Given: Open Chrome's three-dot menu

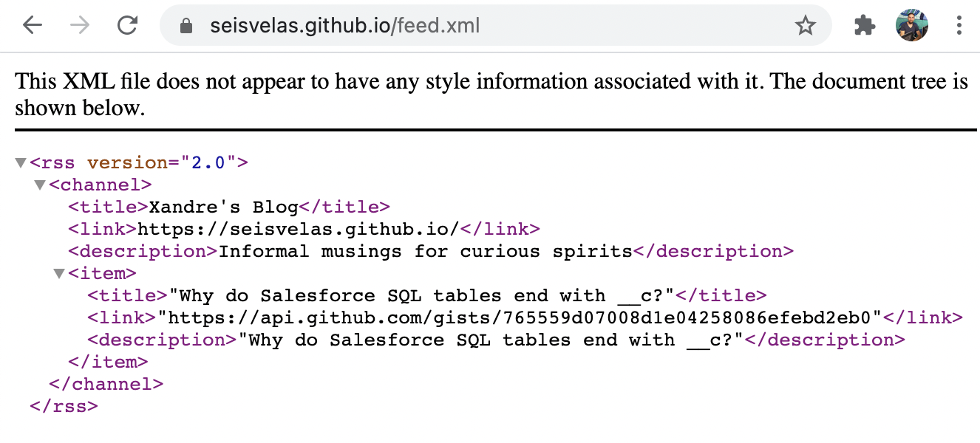Looking at the screenshot, I should pos(959,27).
